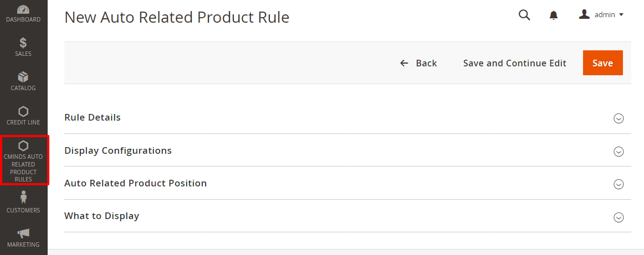
Task: Open Catalog box icon in sidebar
Action: [x=23, y=77]
